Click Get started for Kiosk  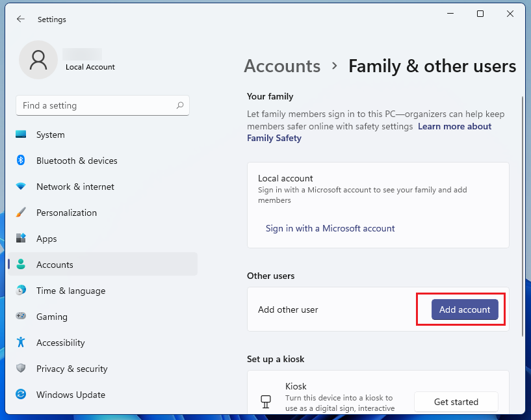[456, 402]
